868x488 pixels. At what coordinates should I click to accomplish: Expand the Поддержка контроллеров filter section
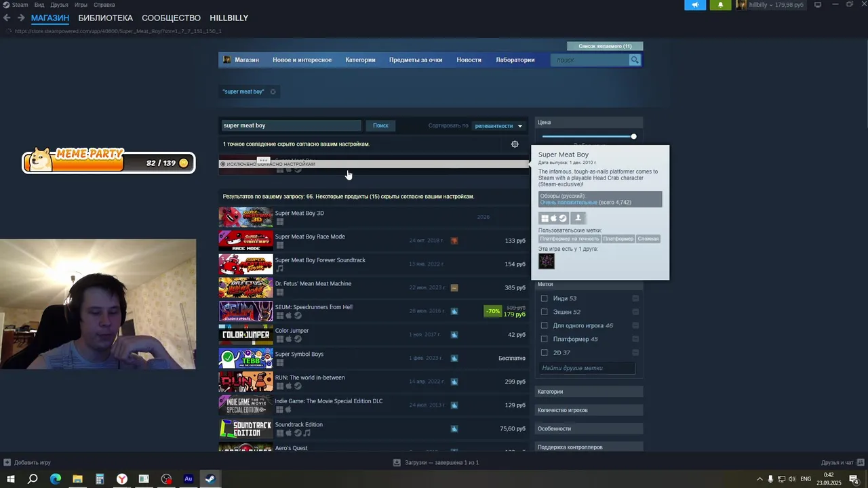click(x=589, y=447)
